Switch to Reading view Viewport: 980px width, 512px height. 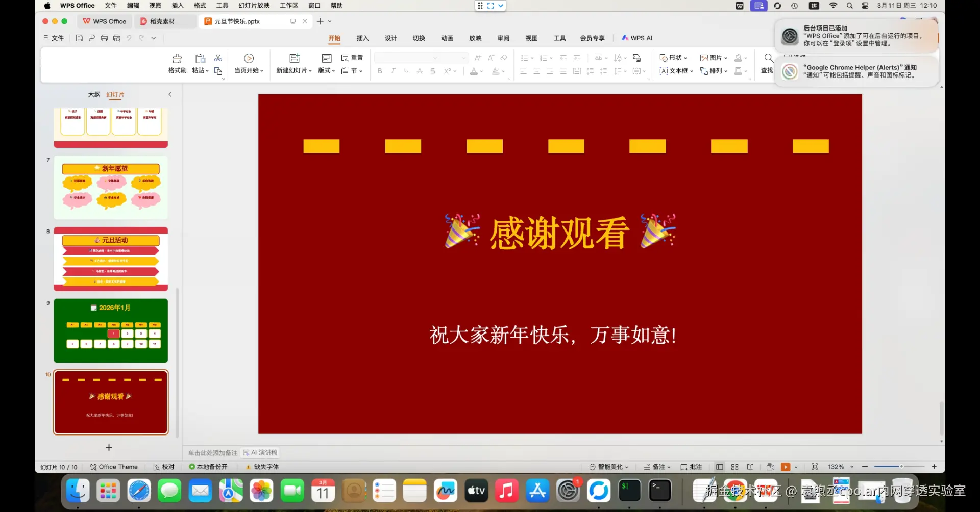coord(750,467)
